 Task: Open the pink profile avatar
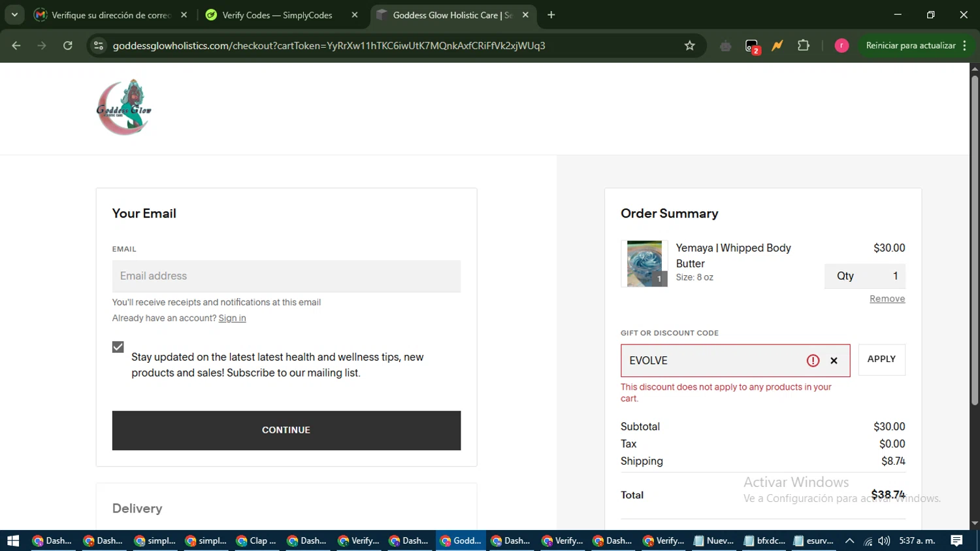tap(841, 46)
